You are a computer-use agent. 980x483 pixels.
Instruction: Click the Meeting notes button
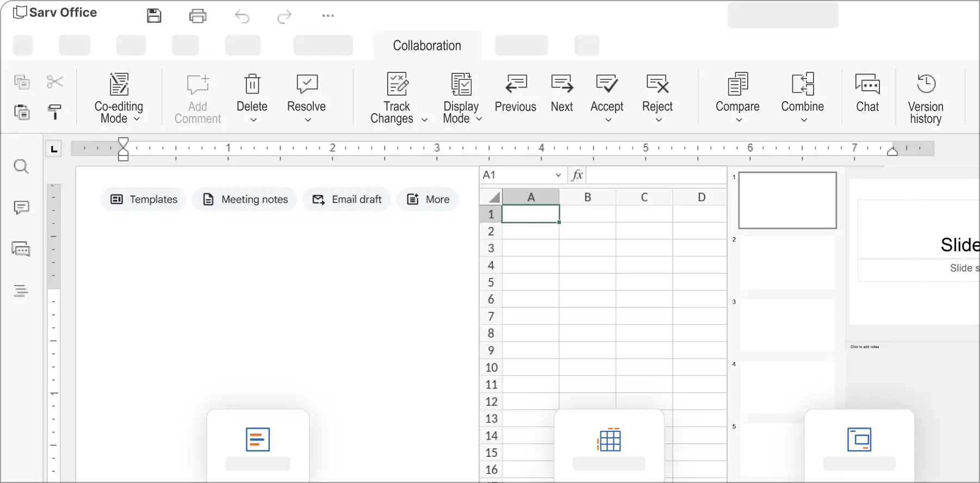[245, 200]
